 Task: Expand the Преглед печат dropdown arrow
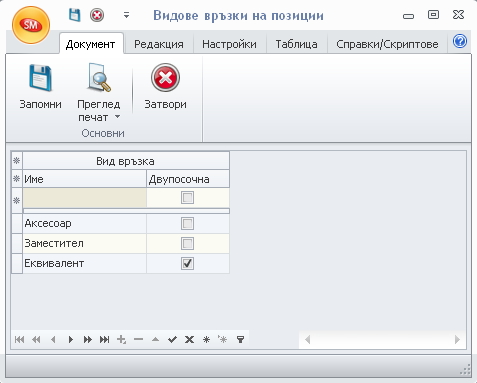pos(117,117)
